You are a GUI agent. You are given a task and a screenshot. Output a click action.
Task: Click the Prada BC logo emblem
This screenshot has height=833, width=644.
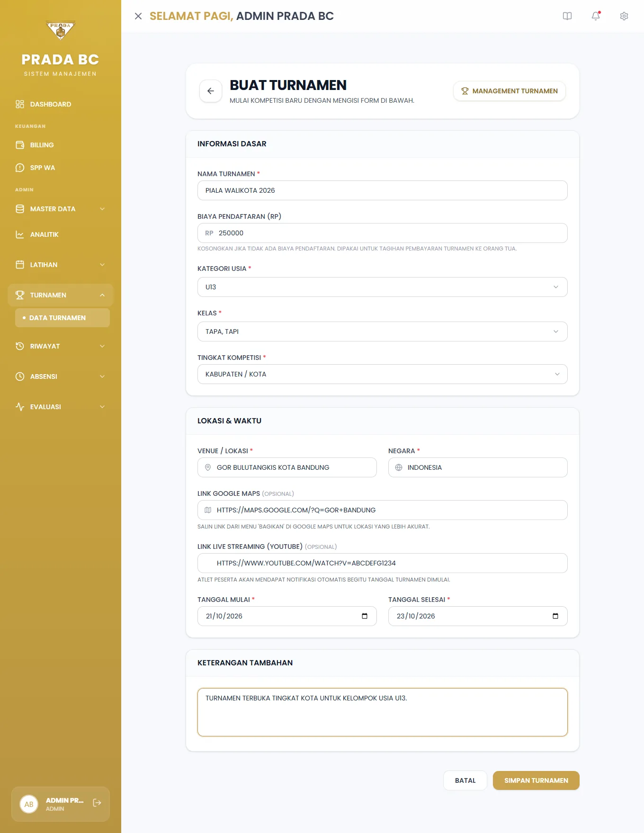click(x=61, y=30)
